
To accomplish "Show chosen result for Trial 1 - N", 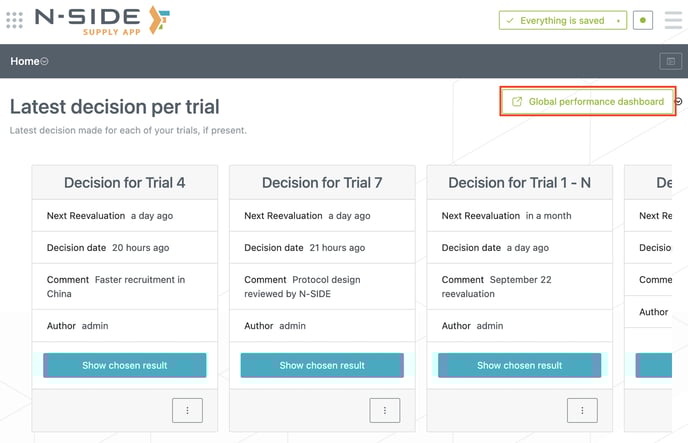I will click(520, 365).
